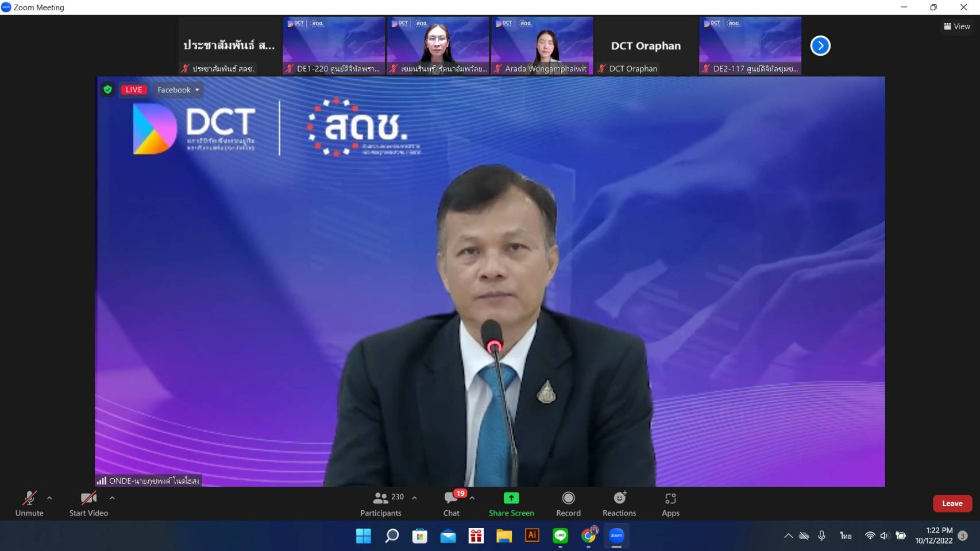Click the green Share Screen icon
Viewport: 980px width, 551px height.
point(511,498)
